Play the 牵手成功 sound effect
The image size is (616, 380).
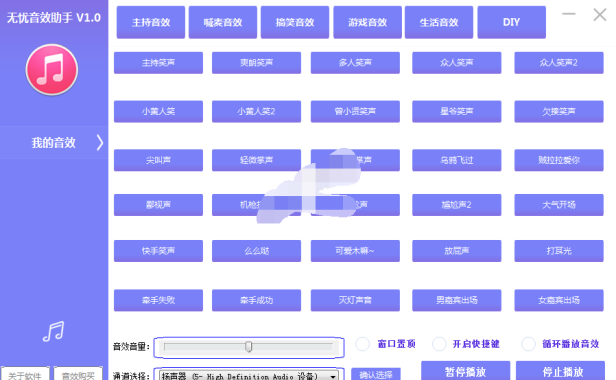point(257,300)
